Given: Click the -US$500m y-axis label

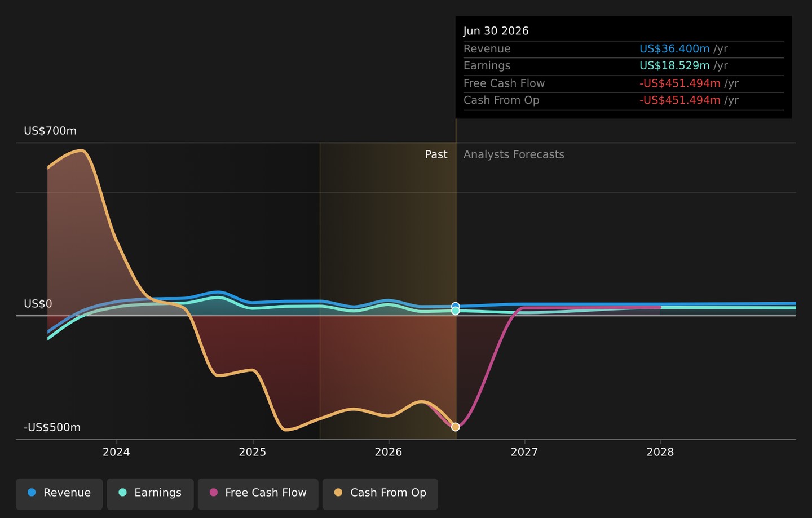Looking at the screenshot, I should tap(52, 427).
